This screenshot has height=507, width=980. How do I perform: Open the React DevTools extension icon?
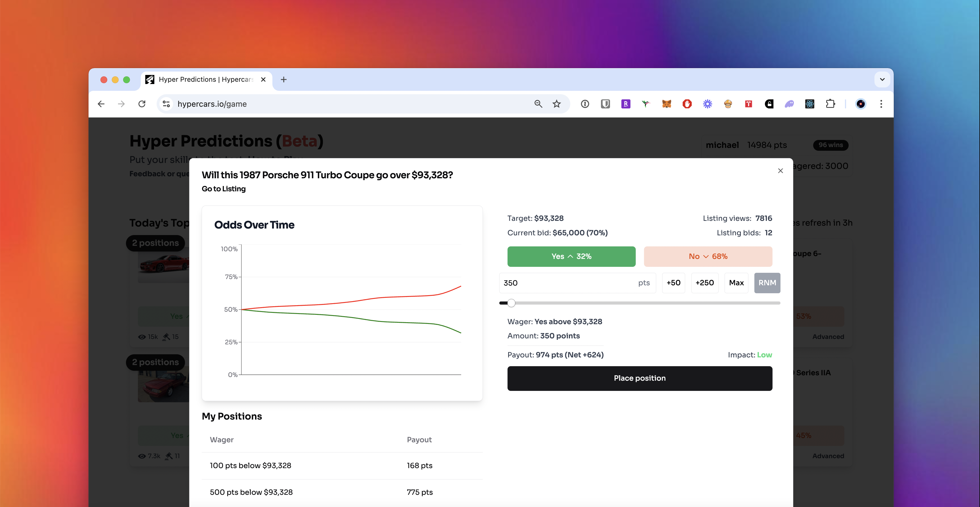(809, 104)
